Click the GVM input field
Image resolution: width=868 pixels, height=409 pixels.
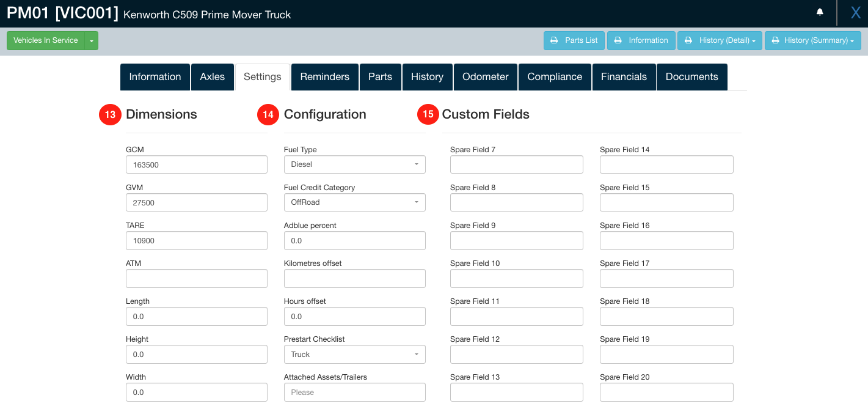coord(197,202)
